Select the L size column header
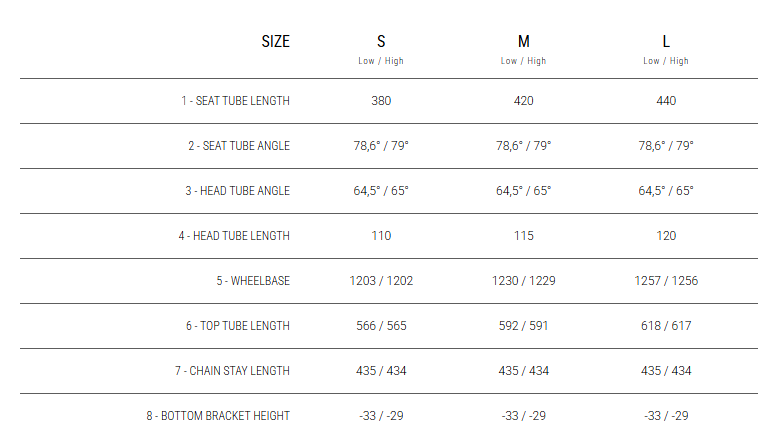Viewport: 758px width, 430px height. pos(666,42)
